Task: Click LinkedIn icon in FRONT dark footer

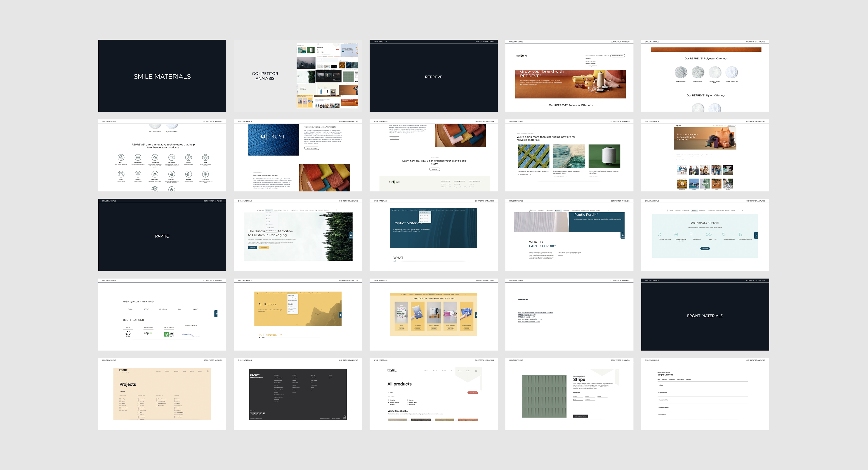Action: click(261, 414)
